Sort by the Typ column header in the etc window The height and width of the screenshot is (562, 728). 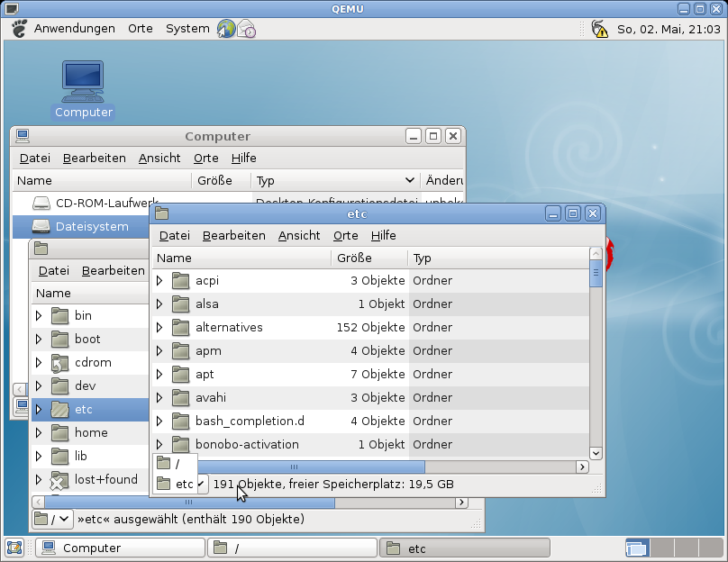[x=498, y=258]
